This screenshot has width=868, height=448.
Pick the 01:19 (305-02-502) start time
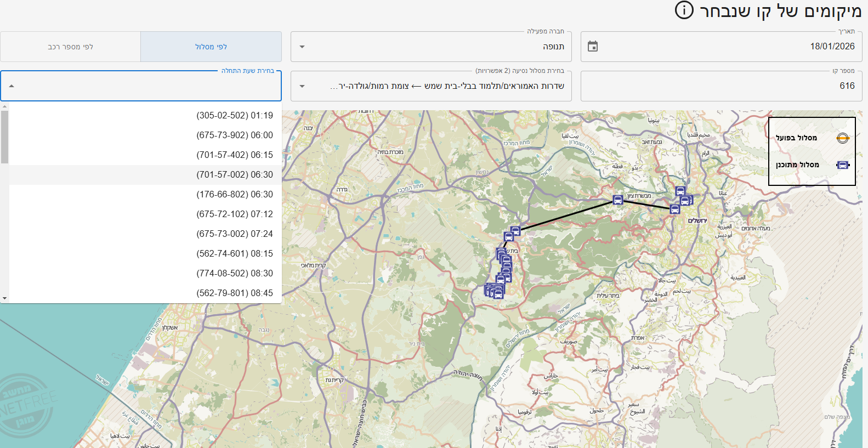tap(235, 116)
